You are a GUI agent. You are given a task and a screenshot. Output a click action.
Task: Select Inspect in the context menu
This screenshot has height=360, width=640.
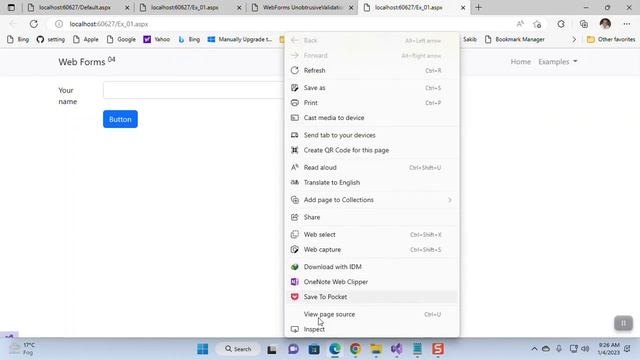[x=372, y=329]
